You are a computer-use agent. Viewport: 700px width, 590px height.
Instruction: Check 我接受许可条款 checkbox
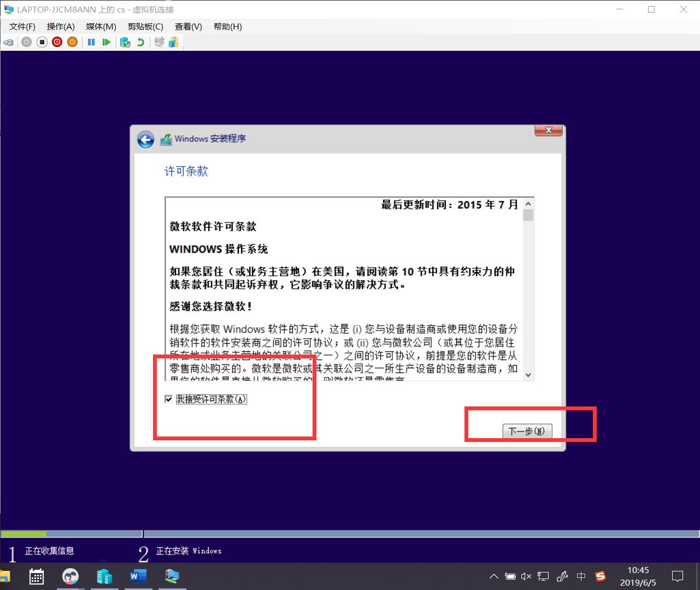[x=169, y=399]
